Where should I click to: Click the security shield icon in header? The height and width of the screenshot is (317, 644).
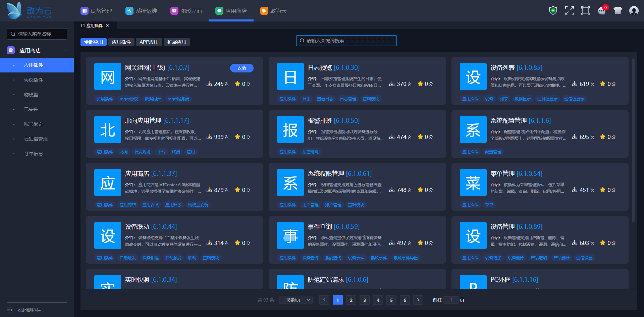tap(553, 11)
